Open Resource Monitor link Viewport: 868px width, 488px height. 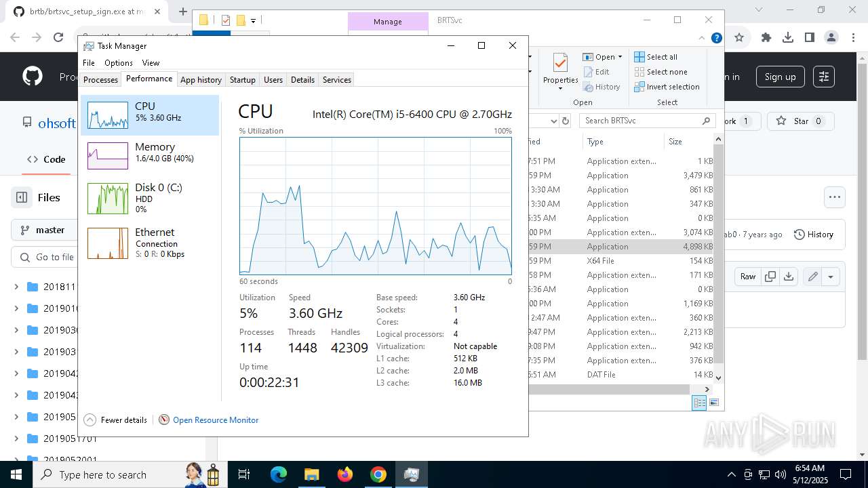tap(216, 420)
